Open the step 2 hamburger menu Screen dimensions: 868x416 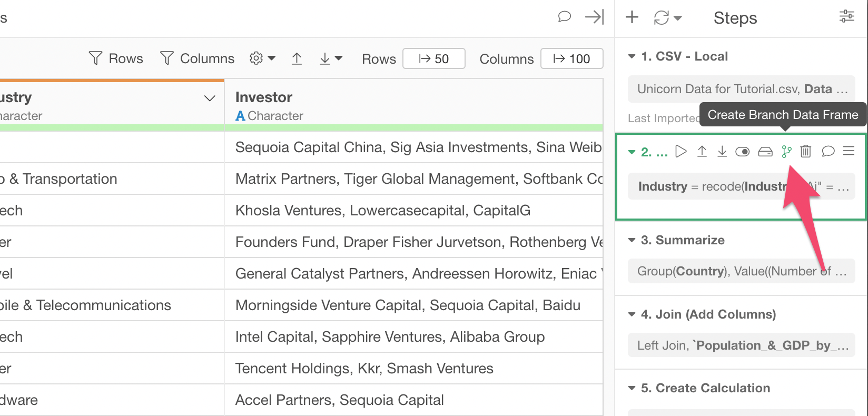pyautogui.click(x=849, y=152)
